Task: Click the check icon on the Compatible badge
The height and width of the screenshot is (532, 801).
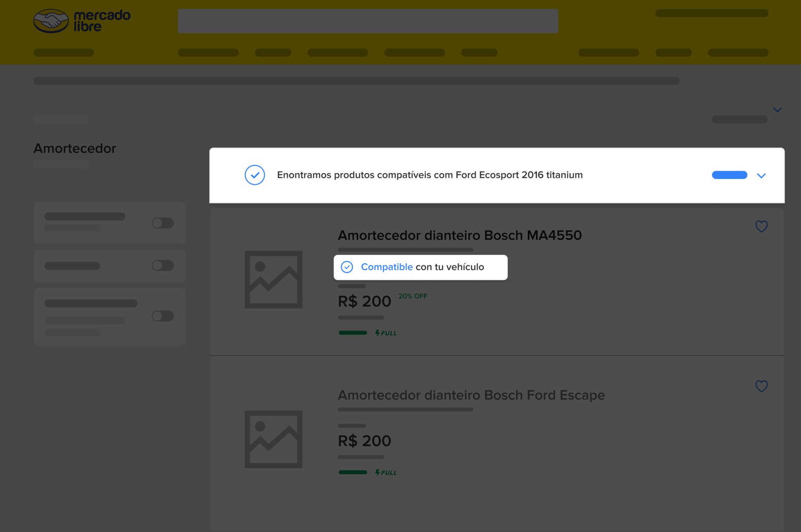Action: pyautogui.click(x=347, y=267)
